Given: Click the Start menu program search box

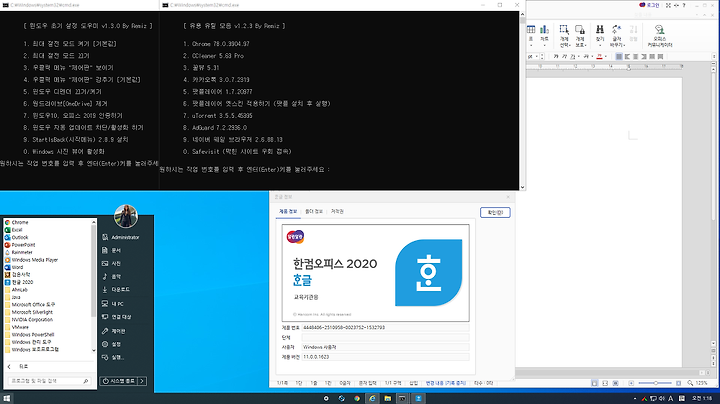Looking at the screenshot, I should (x=48, y=381).
